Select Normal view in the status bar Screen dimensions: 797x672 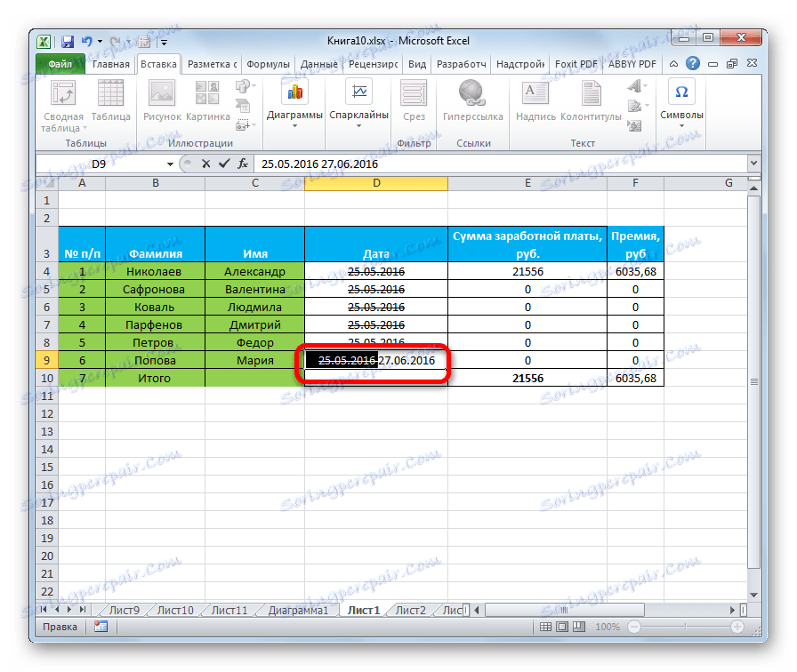[x=546, y=626]
